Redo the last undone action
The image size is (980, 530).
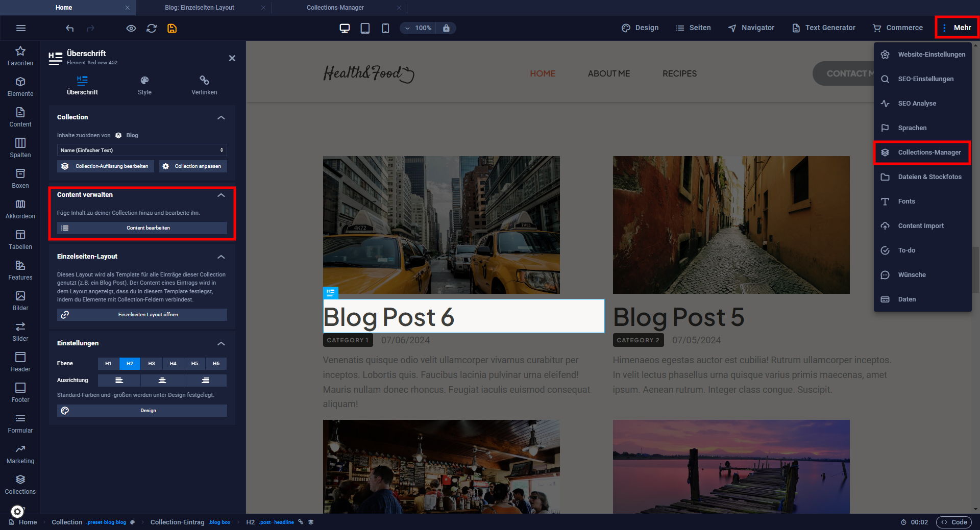tap(90, 28)
